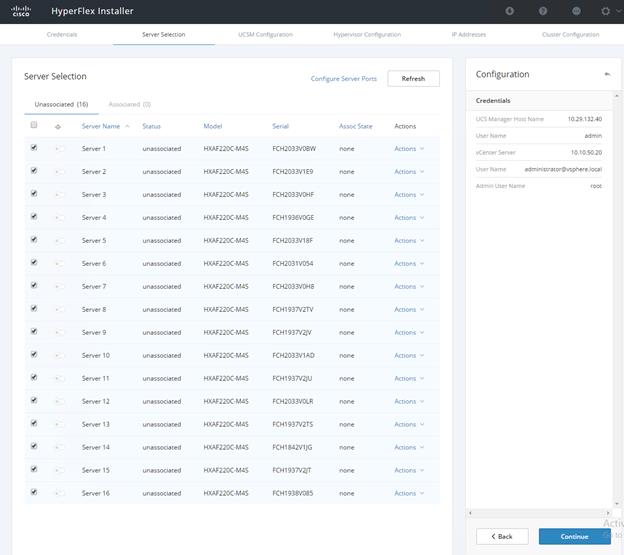Screen dimensions: 624x555
Task: Click small icon beside Server 6 name
Action: point(59,264)
